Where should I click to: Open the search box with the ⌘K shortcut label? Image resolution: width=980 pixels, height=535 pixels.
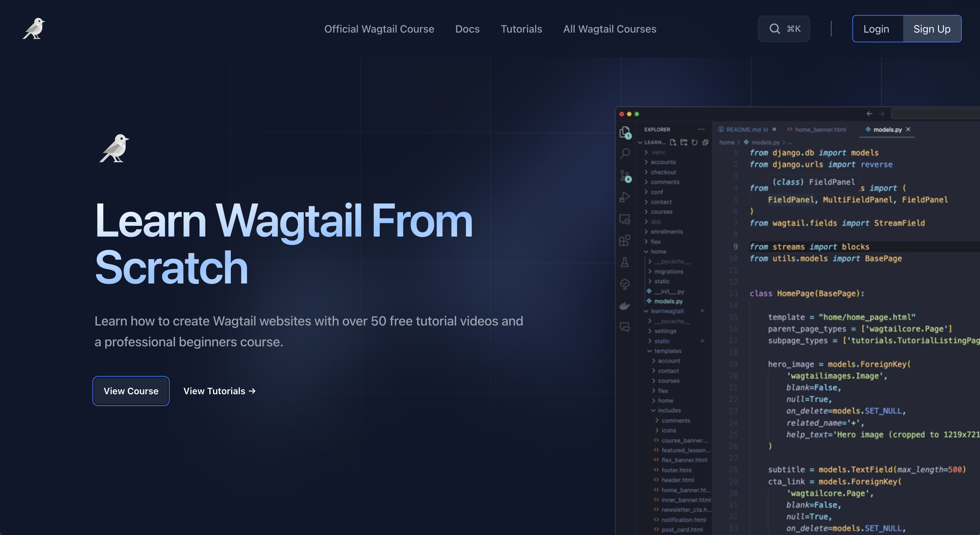click(x=784, y=29)
